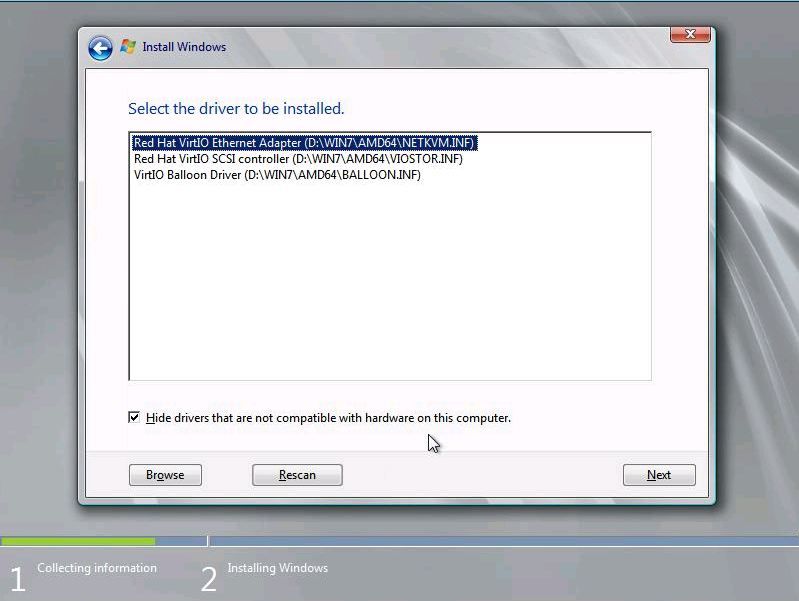799x601 pixels.
Task: Click Next to install driver
Action: (659, 475)
